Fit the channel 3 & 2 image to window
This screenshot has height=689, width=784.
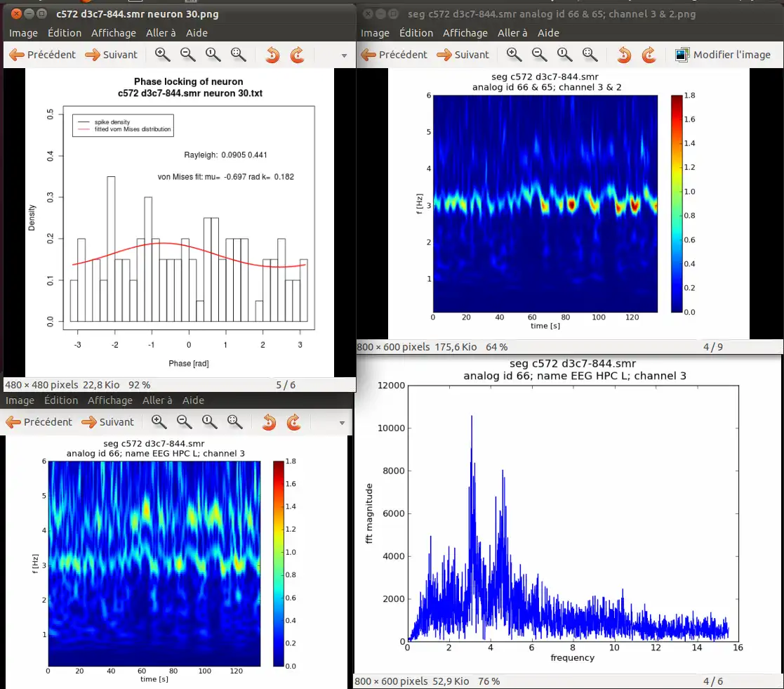click(x=590, y=55)
